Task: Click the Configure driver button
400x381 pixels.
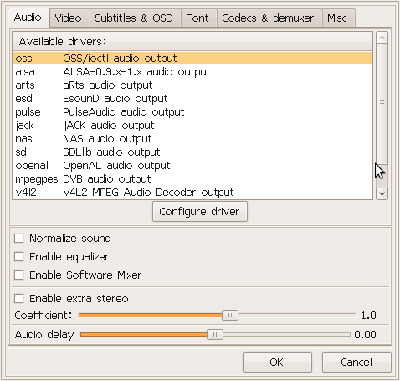Action: (200, 211)
